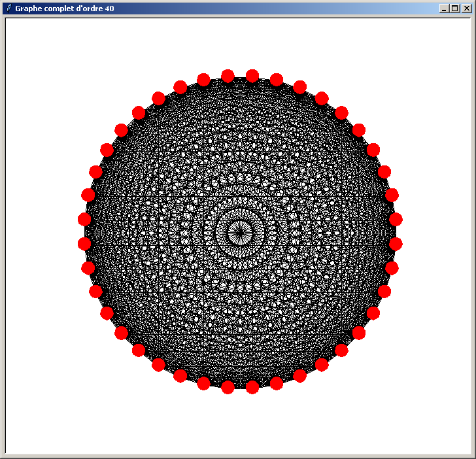Click the Tk feather icon in title bar
Image resolution: width=476 pixels, height=459 pixels.
(x=8, y=8)
